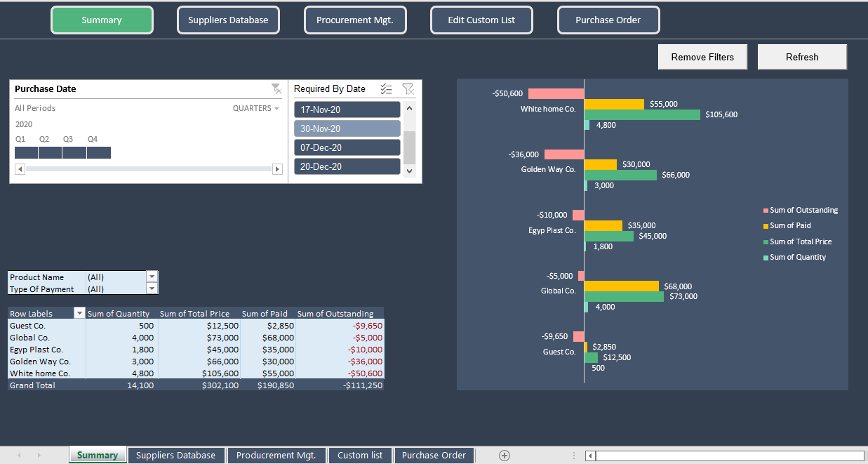
Task: Clear filter on Purchase Date timeline
Action: click(x=276, y=89)
